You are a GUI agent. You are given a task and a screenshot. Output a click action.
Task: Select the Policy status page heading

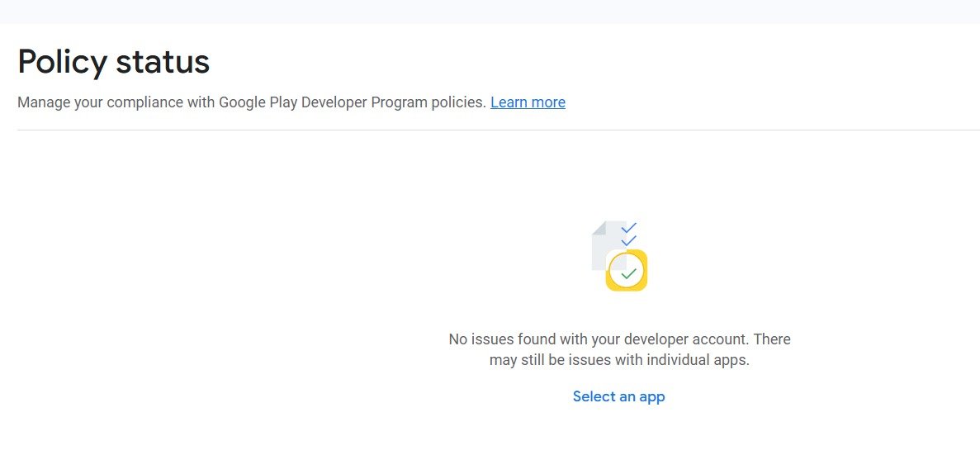[114, 61]
